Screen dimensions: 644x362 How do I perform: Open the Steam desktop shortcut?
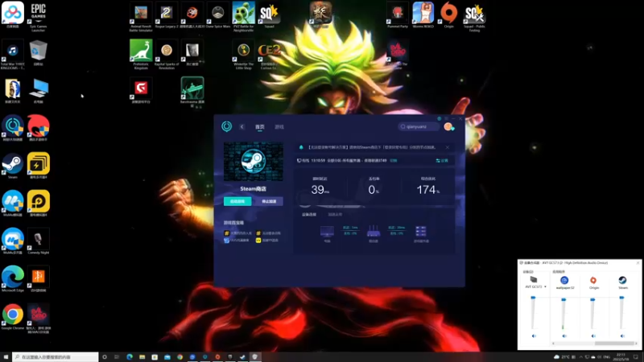13,166
